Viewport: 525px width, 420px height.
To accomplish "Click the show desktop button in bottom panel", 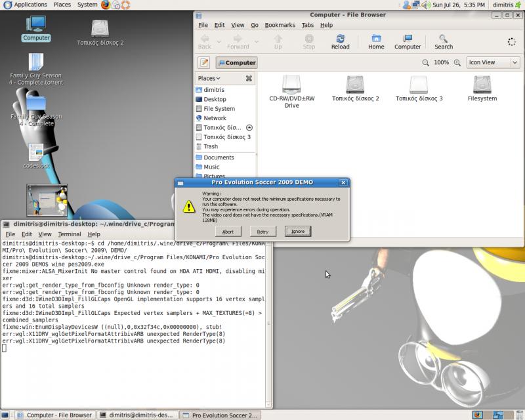I will click(x=5, y=415).
